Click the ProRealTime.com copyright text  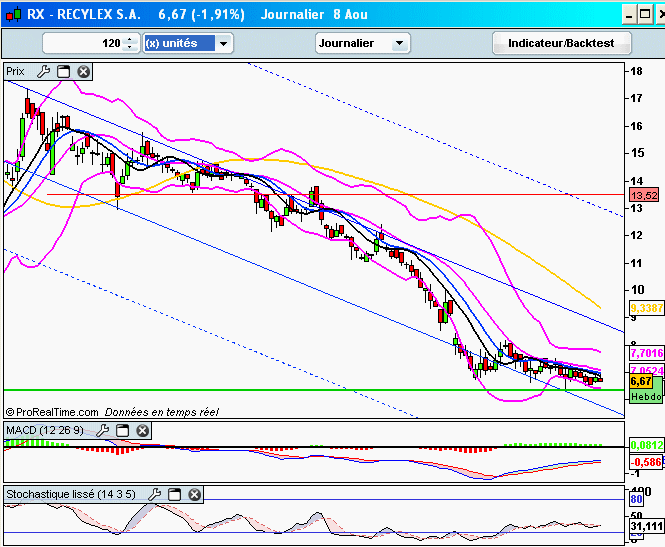click(53, 412)
